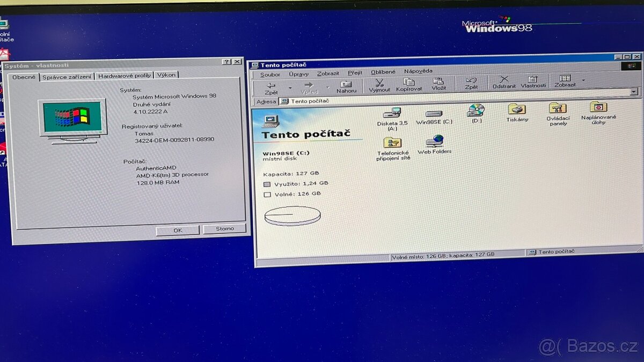The width and height of the screenshot is (644, 362).
Task: Click the Vyjmout (cut) toolbar icon
Action: [379, 82]
